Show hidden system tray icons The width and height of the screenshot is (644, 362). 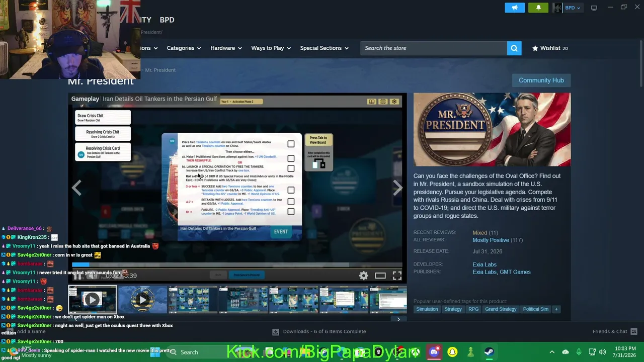coord(552,352)
